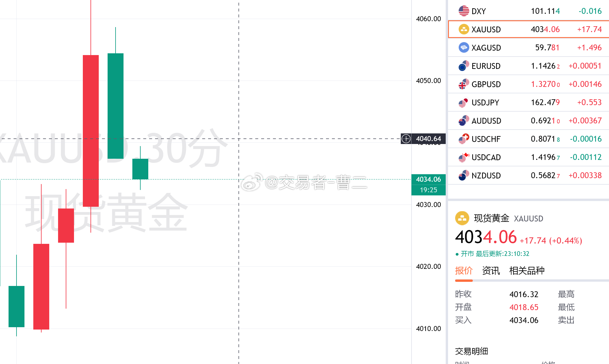Click the EURUSD flag pair icon
Screen dimensions: 609x364
pyautogui.click(x=464, y=66)
